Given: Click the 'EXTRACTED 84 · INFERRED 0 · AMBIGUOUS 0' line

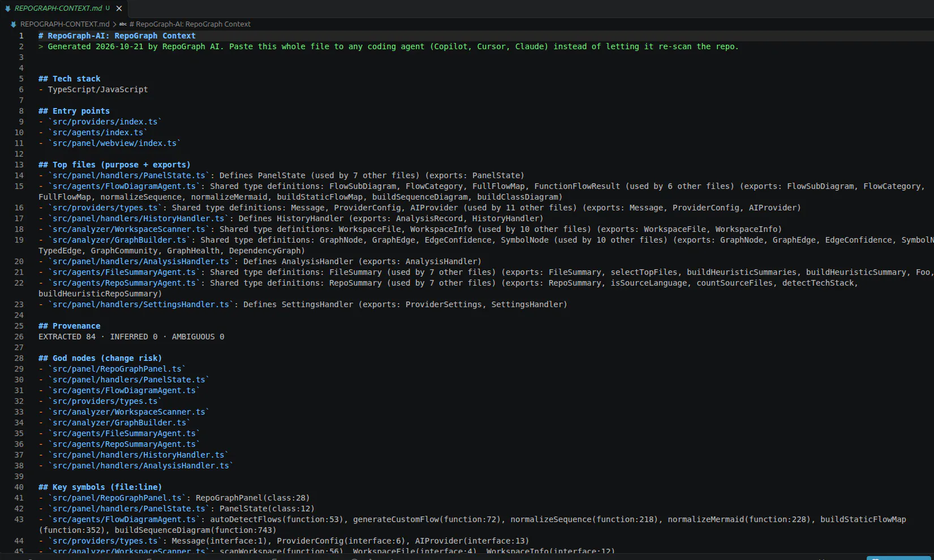Looking at the screenshot, I should (x=131, y=337).
